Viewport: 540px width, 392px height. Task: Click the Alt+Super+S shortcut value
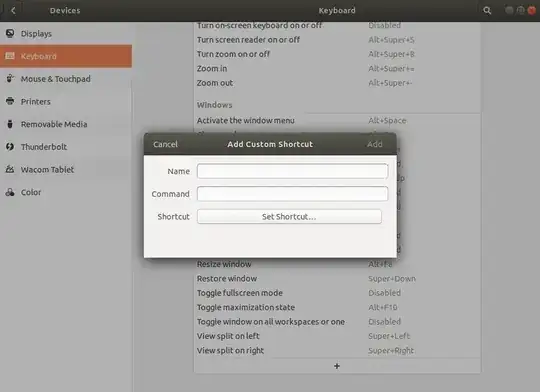(391, 40)
